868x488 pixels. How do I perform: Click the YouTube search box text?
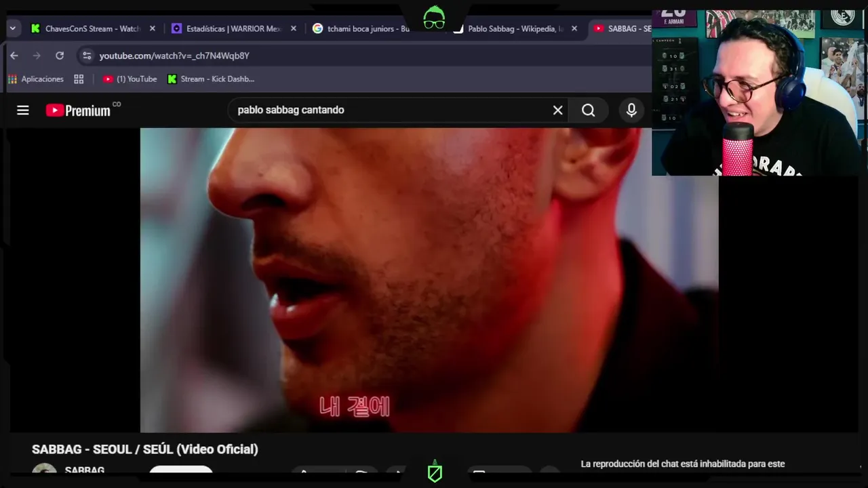tap(291, 110)
